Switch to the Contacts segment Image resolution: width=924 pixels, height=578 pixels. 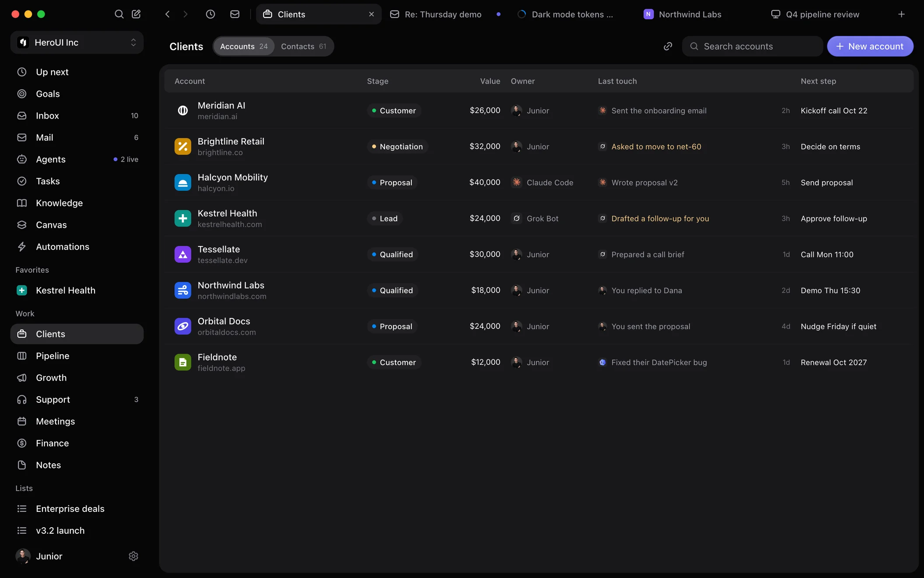(304, 46)
